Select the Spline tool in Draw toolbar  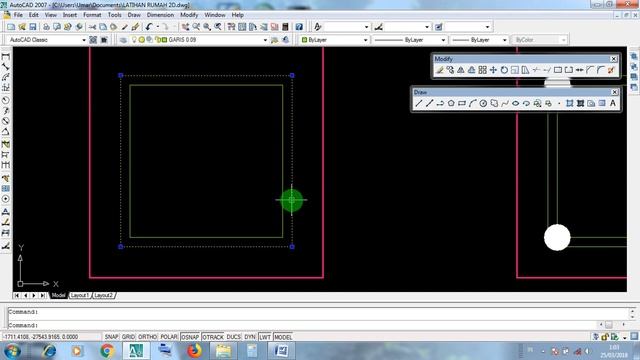click(505, 104)
